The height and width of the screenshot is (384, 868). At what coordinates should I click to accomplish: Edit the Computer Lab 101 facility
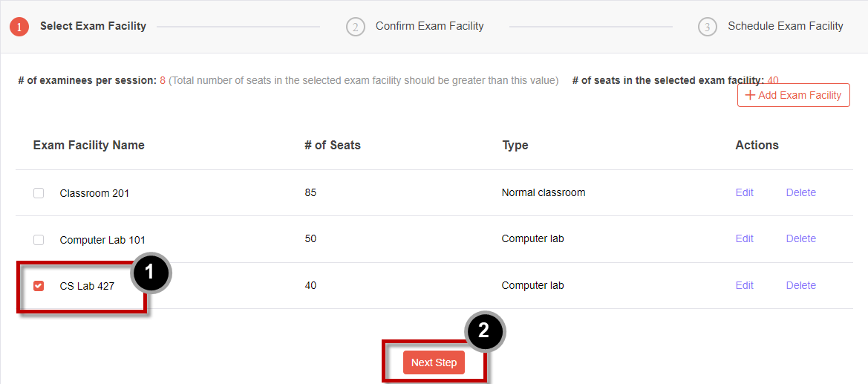[x=745, y=239]
